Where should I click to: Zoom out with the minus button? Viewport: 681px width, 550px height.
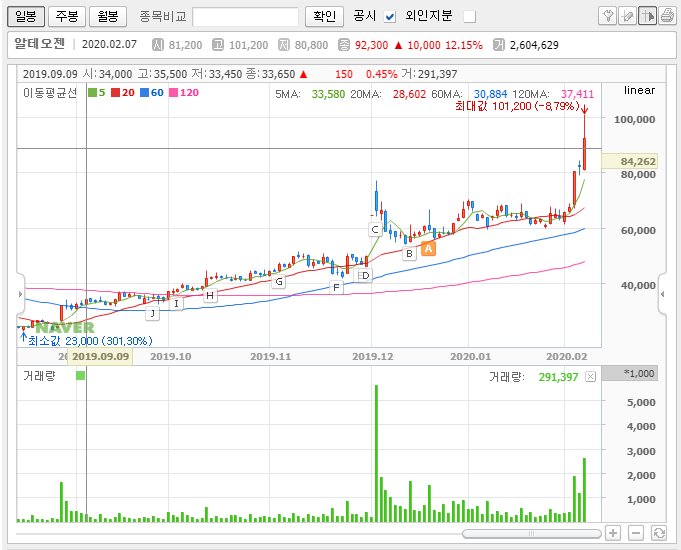pos(635,533)
